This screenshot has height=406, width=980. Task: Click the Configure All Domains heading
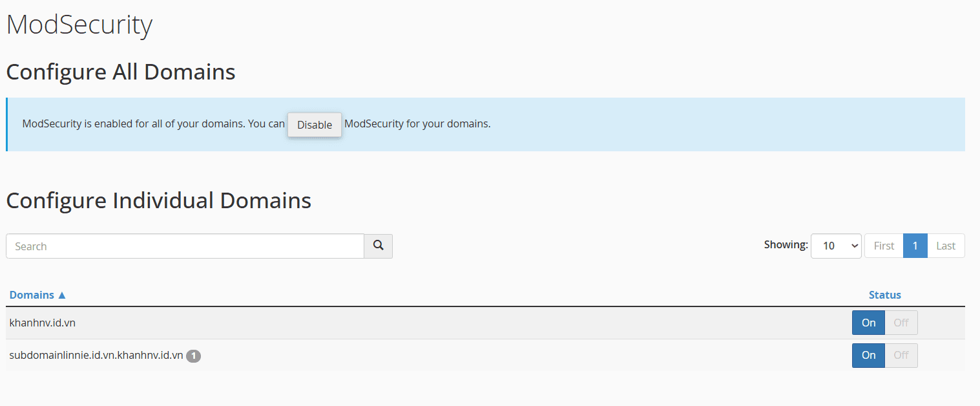coord(120,71)
